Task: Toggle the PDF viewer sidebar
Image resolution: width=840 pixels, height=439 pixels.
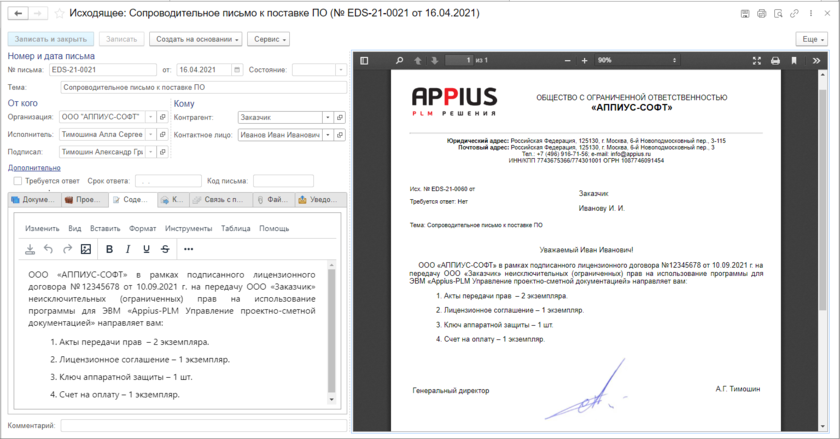Action: 365,61
